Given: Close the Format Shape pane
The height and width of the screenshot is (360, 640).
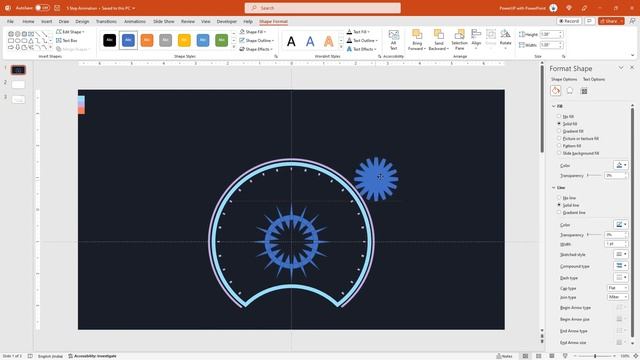Looking at the screenshot, I should point(632,68).
